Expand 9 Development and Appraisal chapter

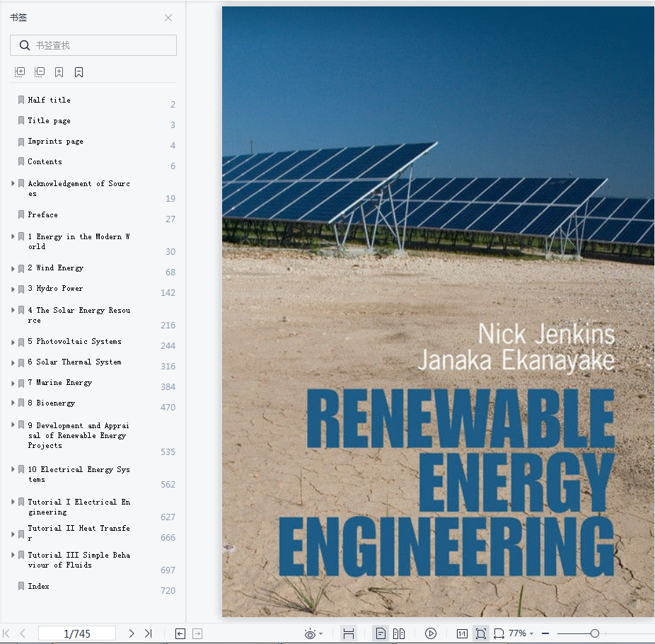(13, 425)
